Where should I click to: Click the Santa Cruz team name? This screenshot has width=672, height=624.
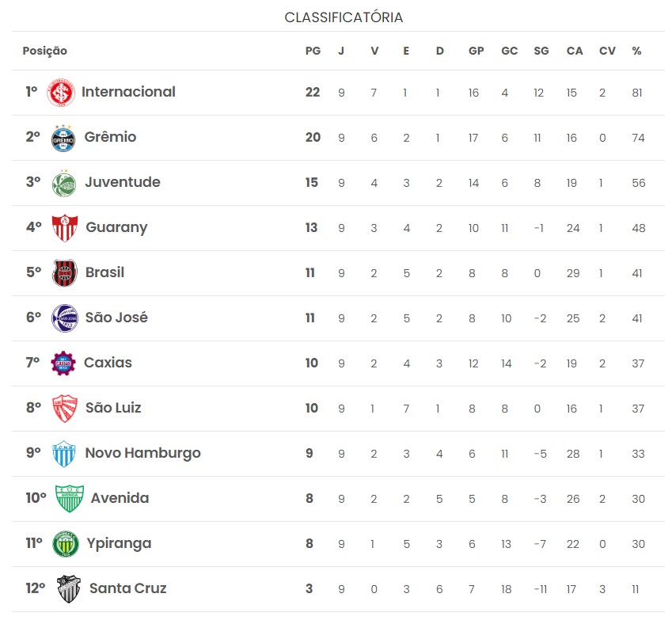[x=127, y=588]
